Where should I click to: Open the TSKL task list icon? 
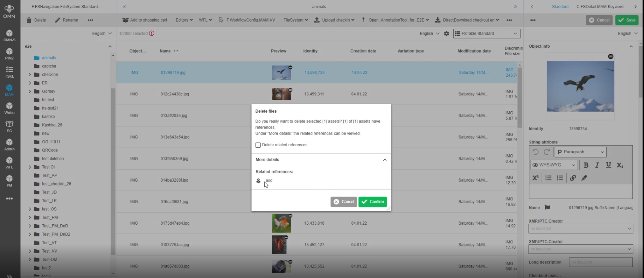9,72
